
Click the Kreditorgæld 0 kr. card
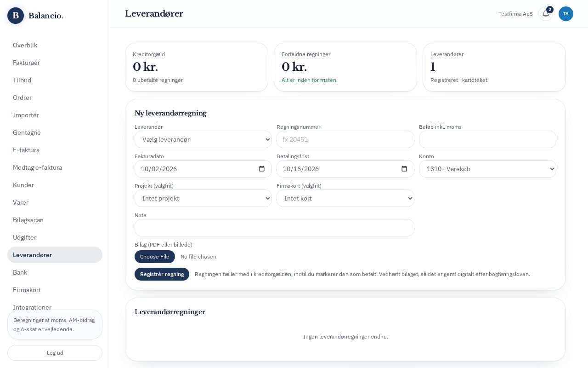point(197,67)
